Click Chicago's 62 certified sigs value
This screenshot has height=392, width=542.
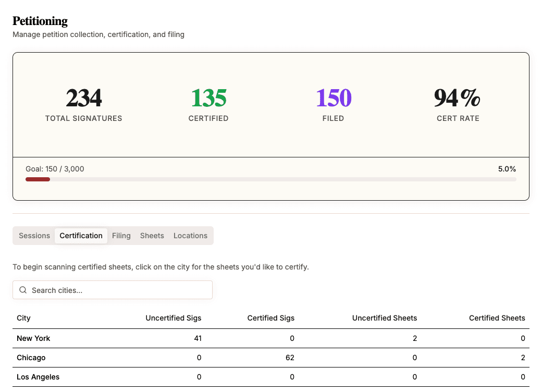290,358
